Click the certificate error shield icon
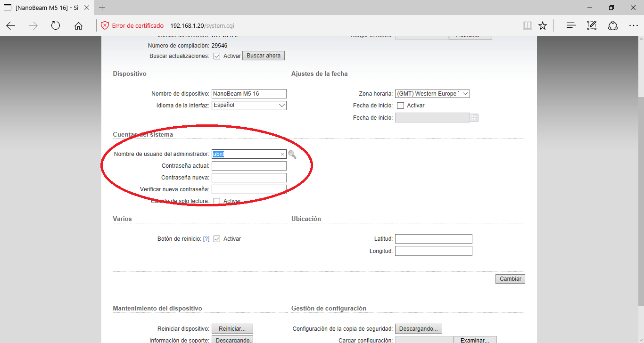The height and width of the screenshot is (343, 644). point(105,25)
